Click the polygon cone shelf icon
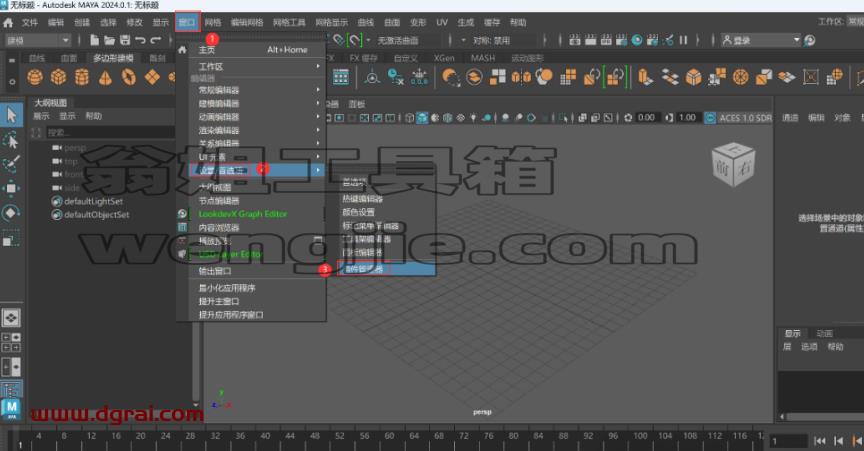 click(x=105, y=77)
